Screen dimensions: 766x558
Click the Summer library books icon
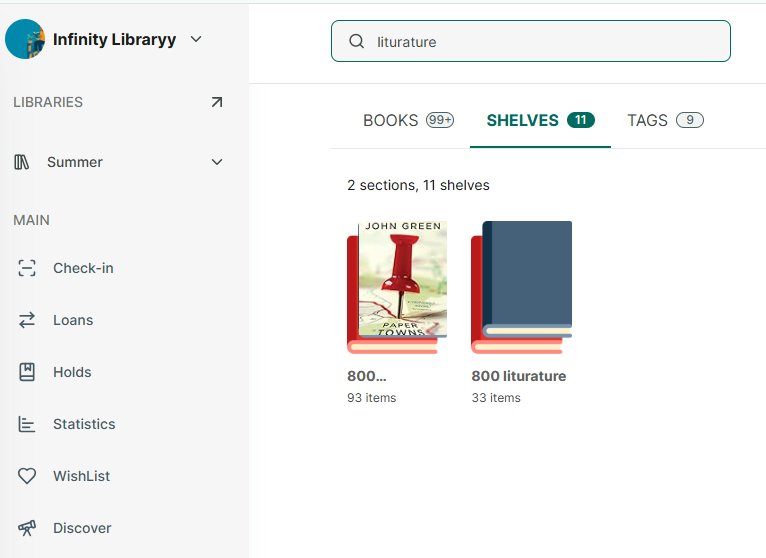click(21, 162)
